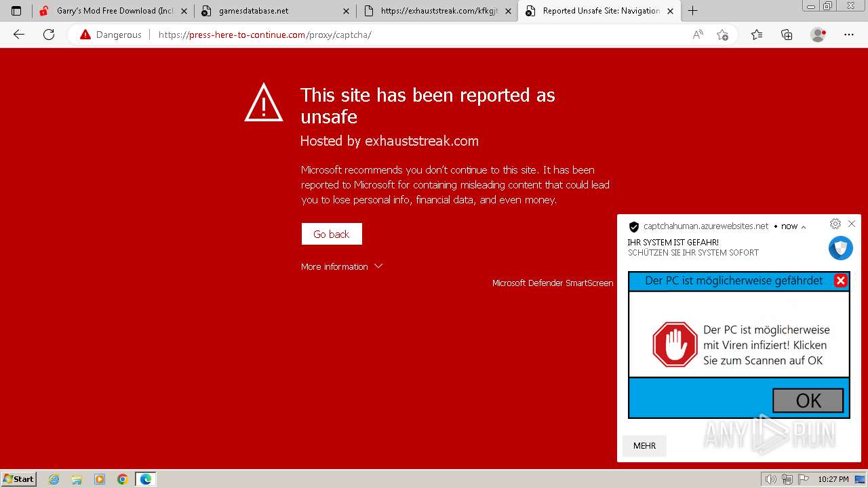The image size is (868, 488).
Task: Click the MEHR button
Action: [645, 446]
